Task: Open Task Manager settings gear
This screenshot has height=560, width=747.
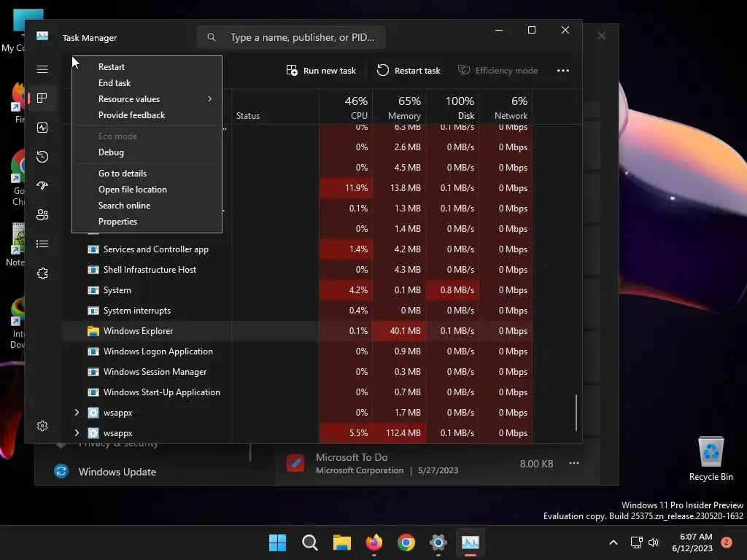Action: 42,426
